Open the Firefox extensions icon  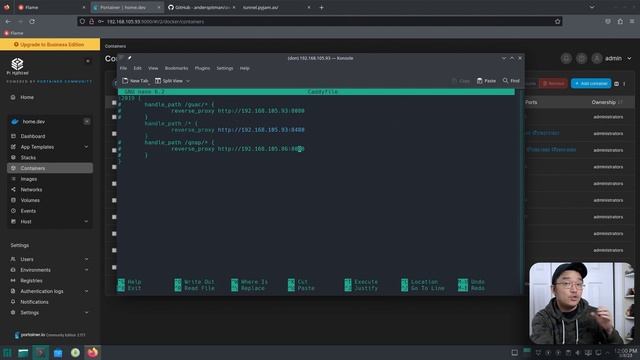620,21
